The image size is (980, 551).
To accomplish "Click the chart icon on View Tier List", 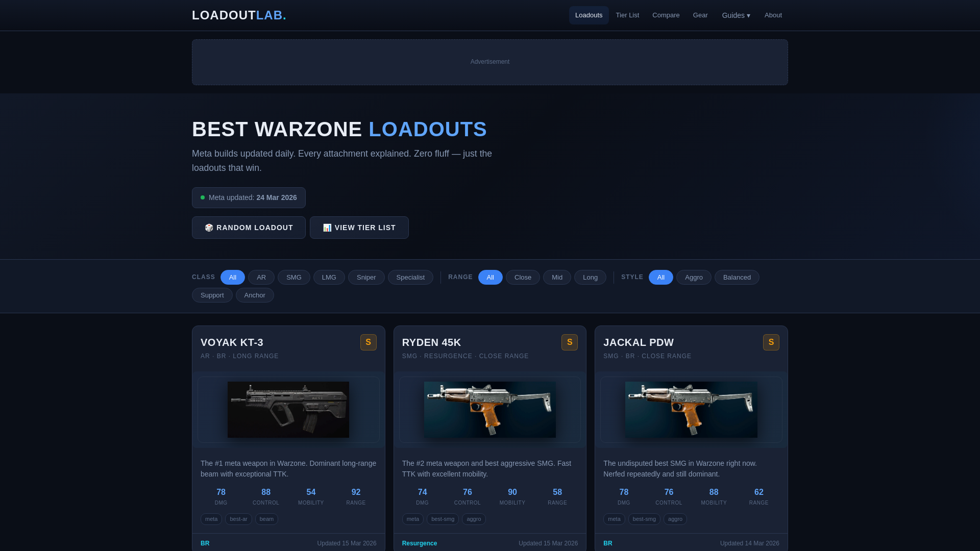I will pyautogui.click(x=327, y=228).
